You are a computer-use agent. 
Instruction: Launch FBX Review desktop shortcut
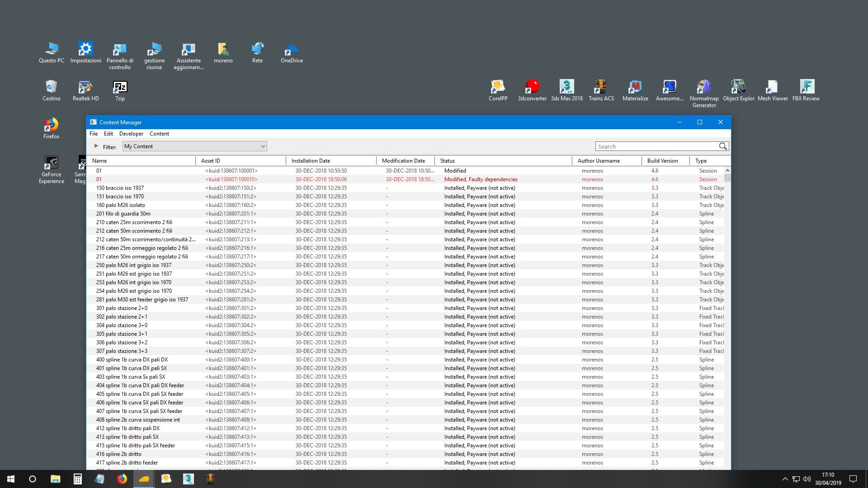(x=806, y=91)
